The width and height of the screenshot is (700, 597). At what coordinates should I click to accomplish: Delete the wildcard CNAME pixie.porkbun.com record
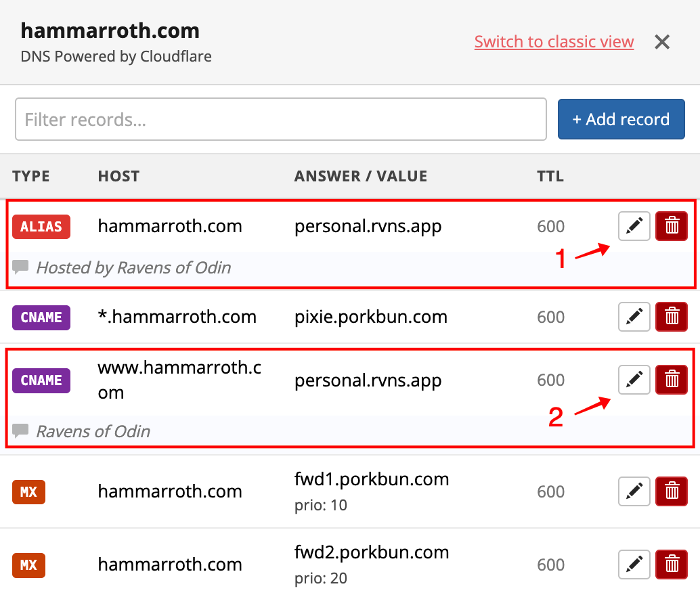(672, 317)
